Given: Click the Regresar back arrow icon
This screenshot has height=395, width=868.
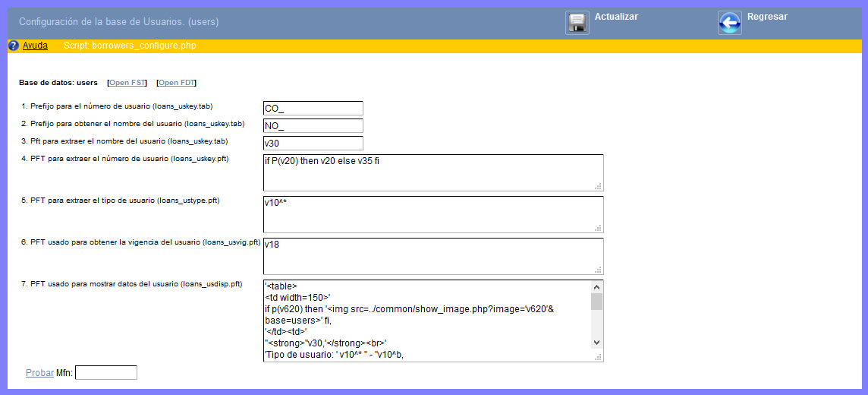Looking at the screenshot, I should (x=729, y=23).
